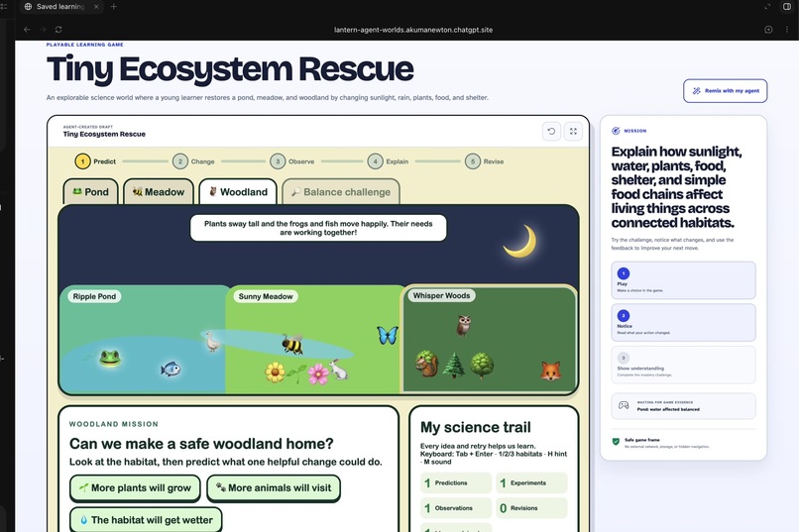Go to step 5 Revise
This screenshot has width=799, height=532.
click(485, 161)
